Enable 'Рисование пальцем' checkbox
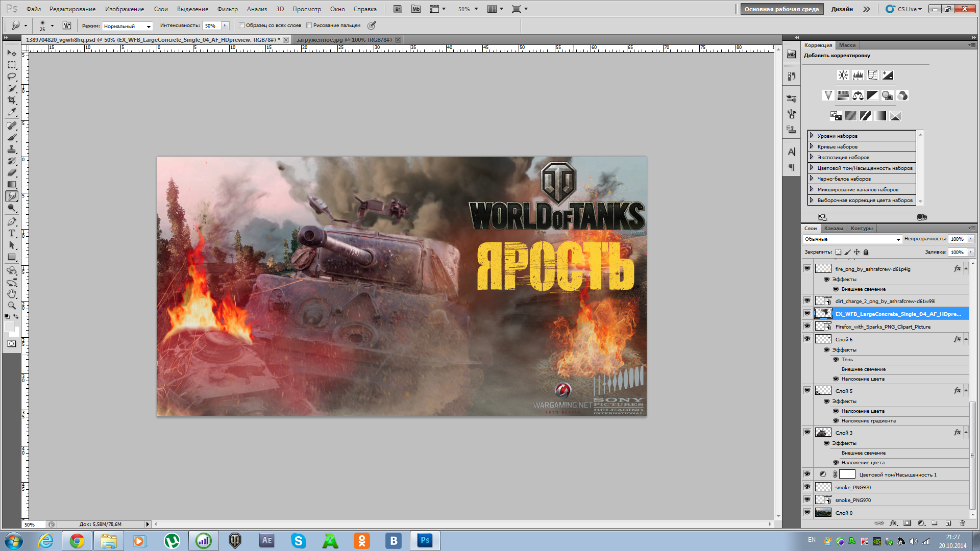 point(309,26)
